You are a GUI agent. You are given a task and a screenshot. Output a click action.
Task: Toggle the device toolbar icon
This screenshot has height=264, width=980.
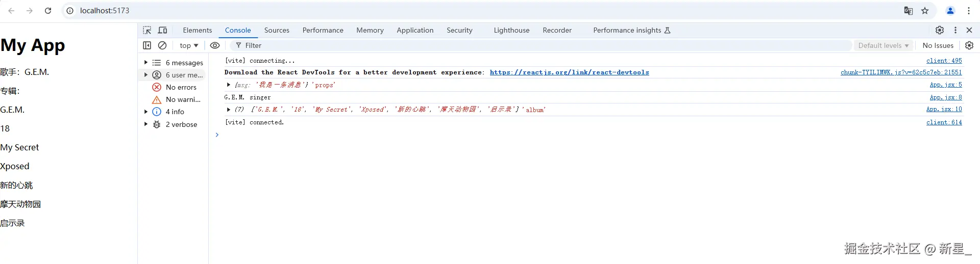(162, 30)
